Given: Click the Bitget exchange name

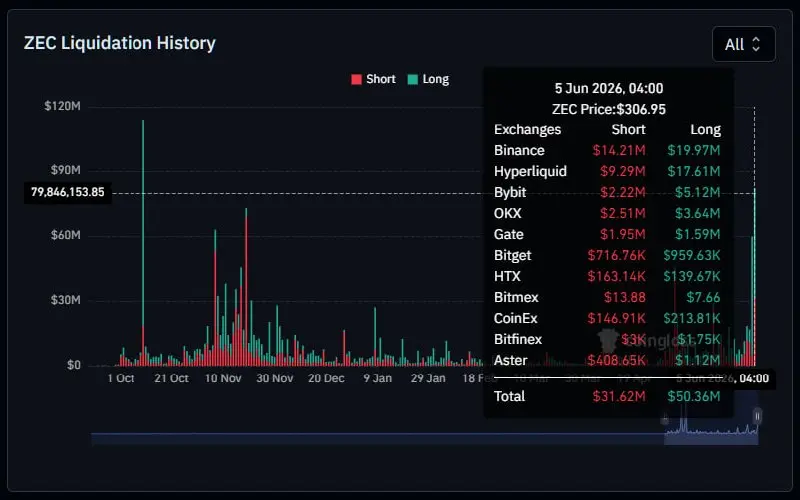Looking at the screenshot, I should tap(512, 255).
